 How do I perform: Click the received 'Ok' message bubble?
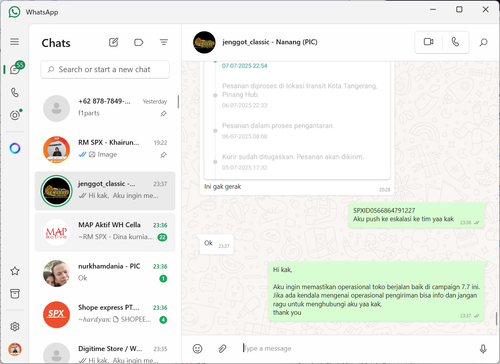[216, 244]
